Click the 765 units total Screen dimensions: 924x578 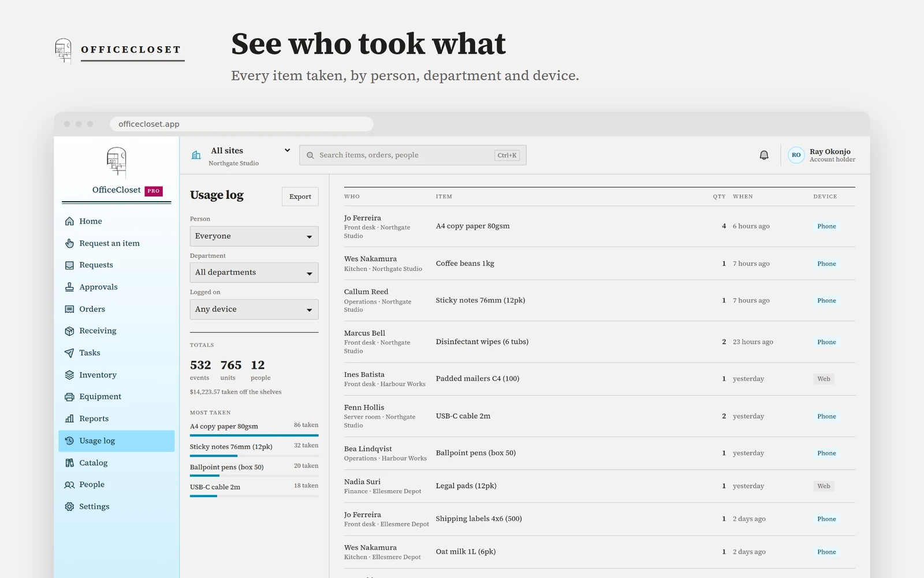[231, 370]
